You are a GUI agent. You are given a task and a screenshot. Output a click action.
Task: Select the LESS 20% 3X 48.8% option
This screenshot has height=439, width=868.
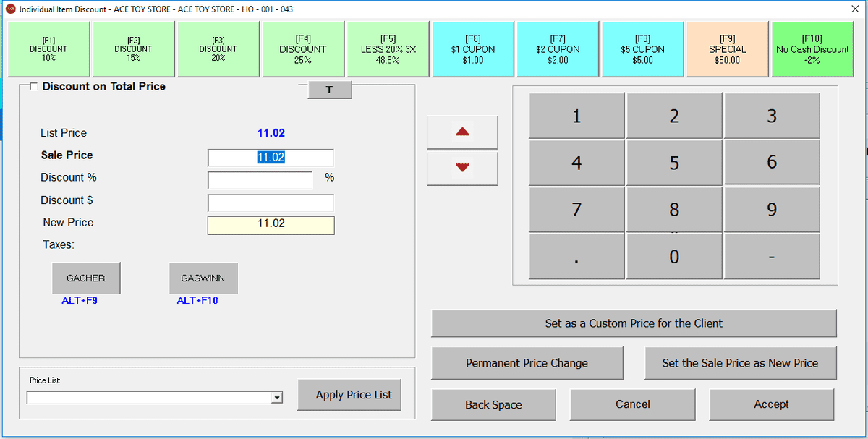388,49
